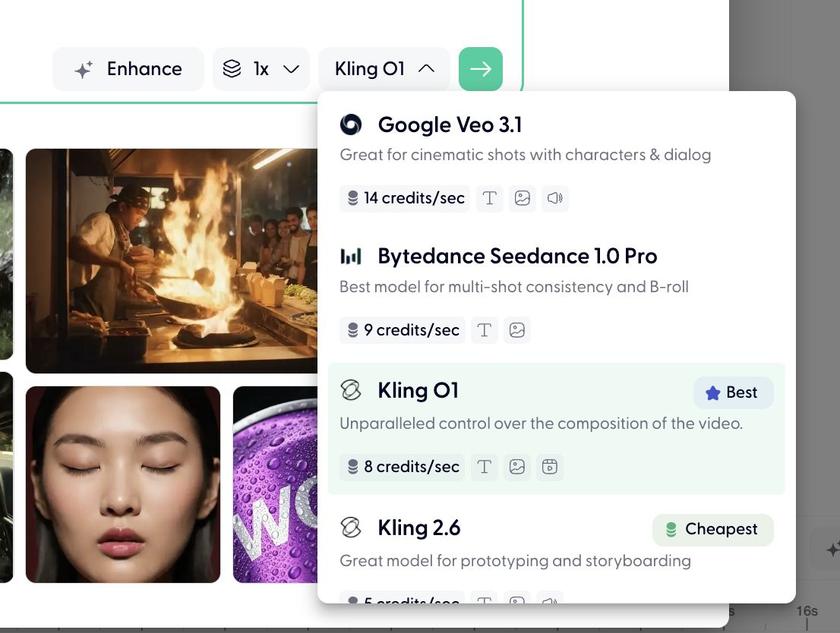840x633 pixels.
Task: Click 'Best model for multi-shot consistency' text
Action: coord(513,286)
